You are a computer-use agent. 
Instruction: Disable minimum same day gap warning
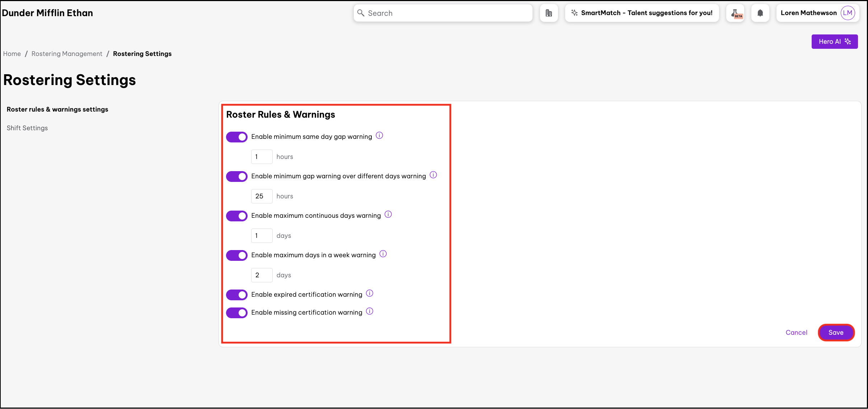[237, 137]
